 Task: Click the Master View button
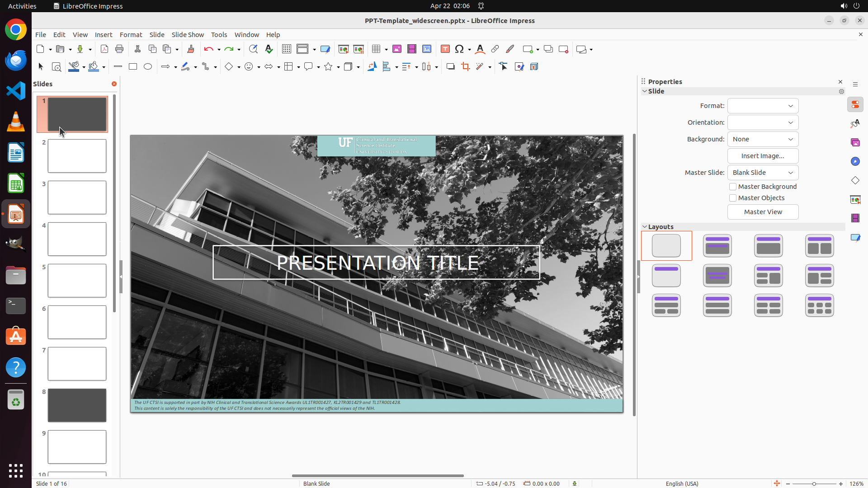[763, 212]
